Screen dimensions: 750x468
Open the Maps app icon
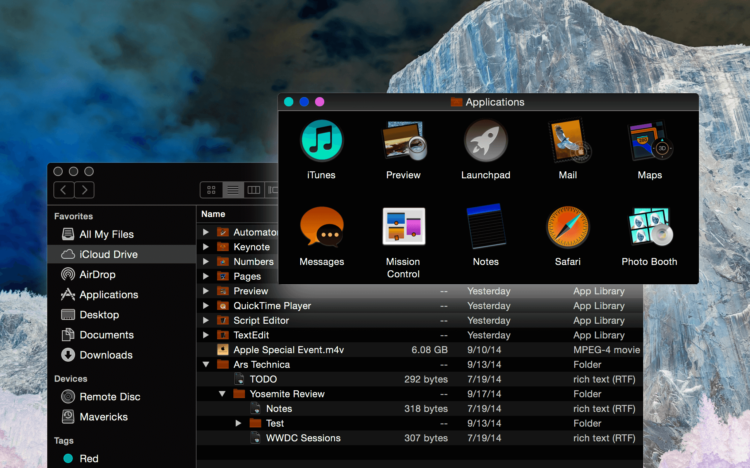point(650,141)
